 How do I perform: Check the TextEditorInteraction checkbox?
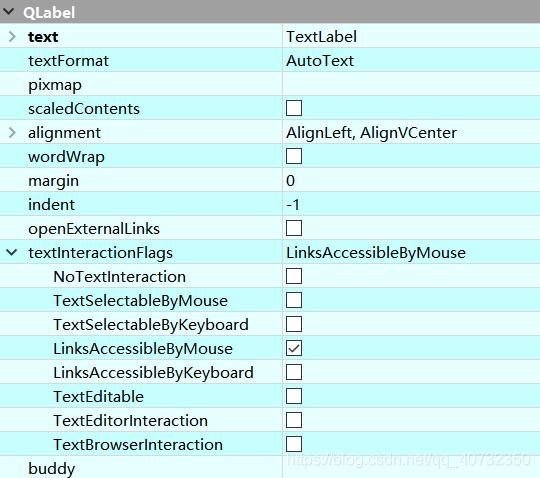click(294, 420)
